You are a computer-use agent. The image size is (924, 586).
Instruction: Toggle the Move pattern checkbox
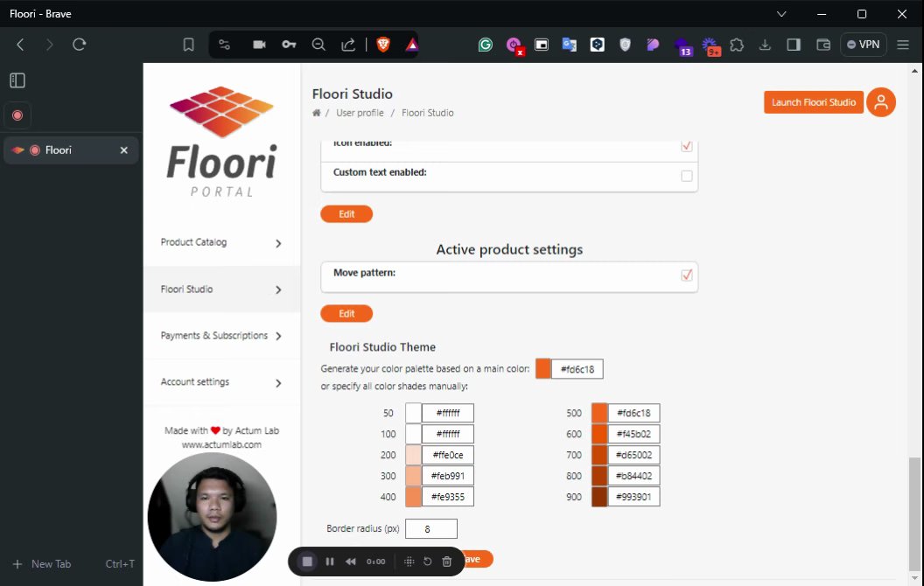(x=687, y=275)
